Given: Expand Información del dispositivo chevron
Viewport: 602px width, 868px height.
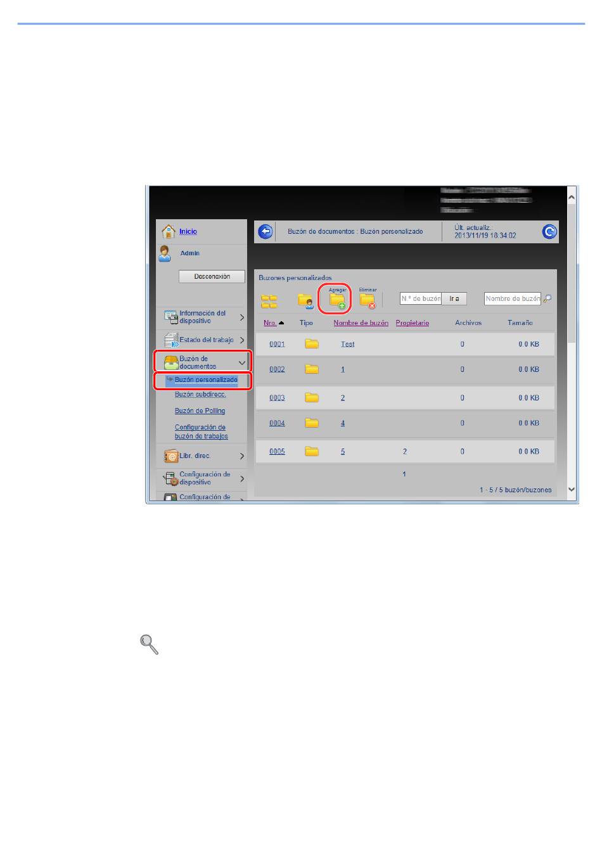Looking at the screenshot, I should [x=241, y=317].
